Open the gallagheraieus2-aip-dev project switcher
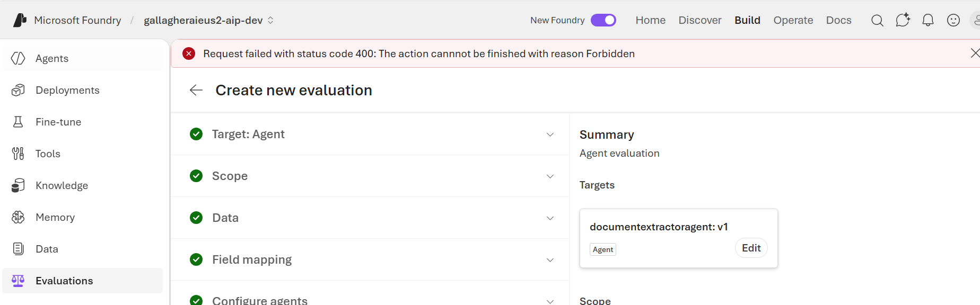The image size is (980, 305). 208,20
